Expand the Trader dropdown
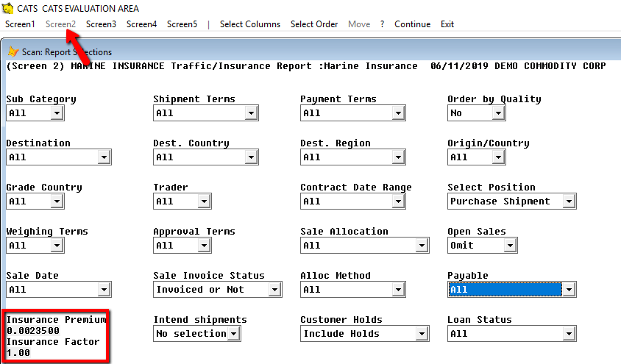621x364 pixels. [204, 201]
